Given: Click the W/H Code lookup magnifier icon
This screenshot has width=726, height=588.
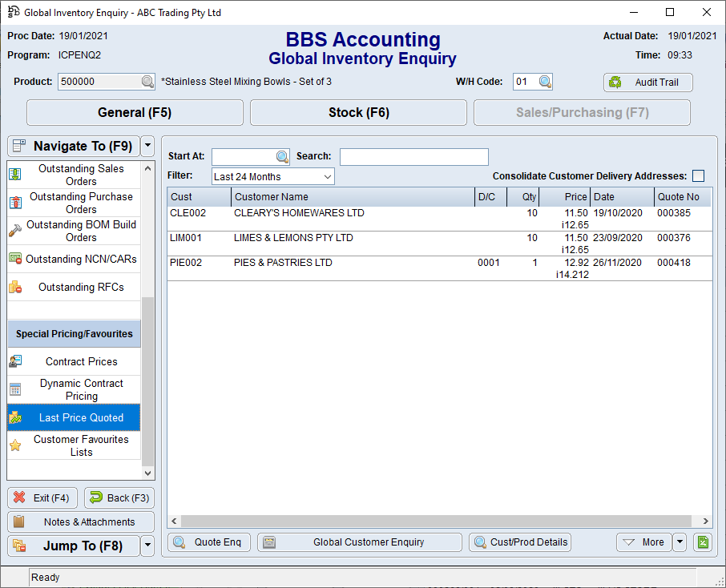Looking at the screenshot, I should 545,82.
